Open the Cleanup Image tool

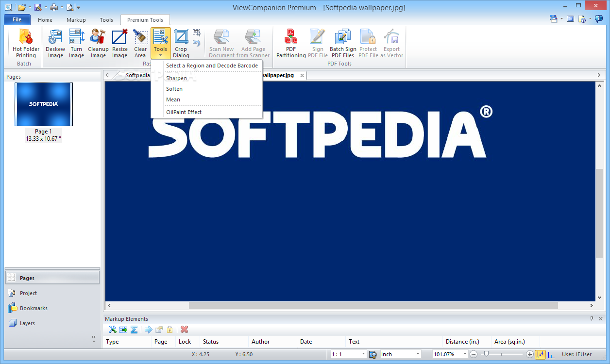pyautogui.click(x=98, y=44)
